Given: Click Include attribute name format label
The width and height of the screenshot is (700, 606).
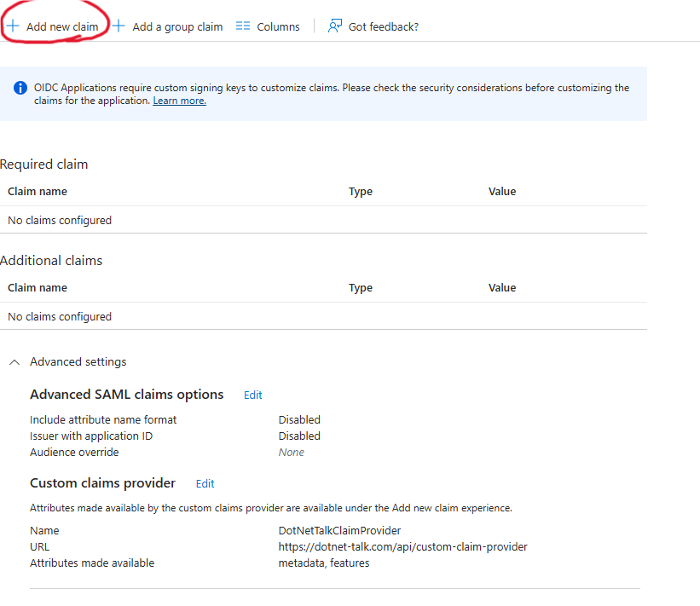Looking at the screenshot, I should pos(103,420).
